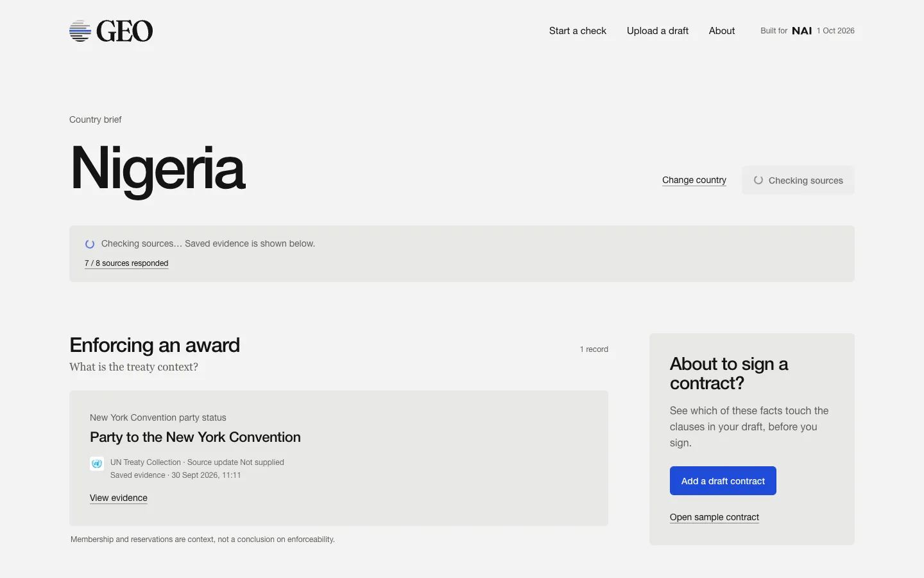The height and width of the screenshot is (578, 924).
Task: Click the Saved evidence timestamp 30 Sept 2026, 11:11
Action: (176, 475)
